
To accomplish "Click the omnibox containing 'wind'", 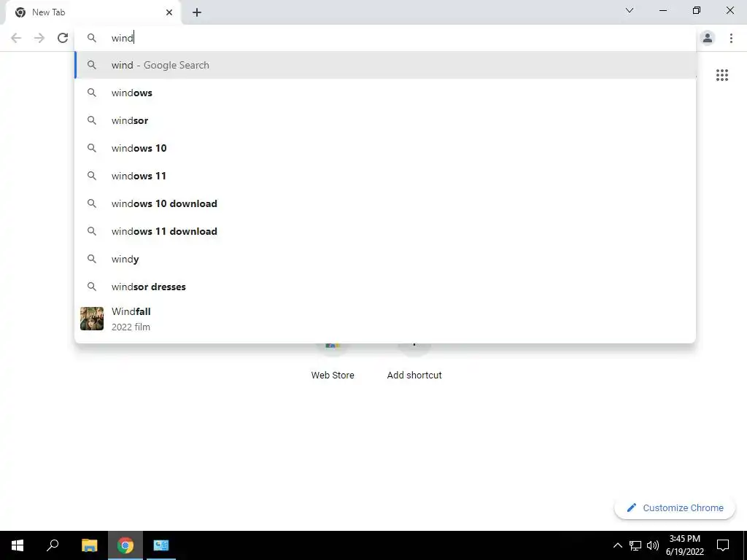I will 385,38.
